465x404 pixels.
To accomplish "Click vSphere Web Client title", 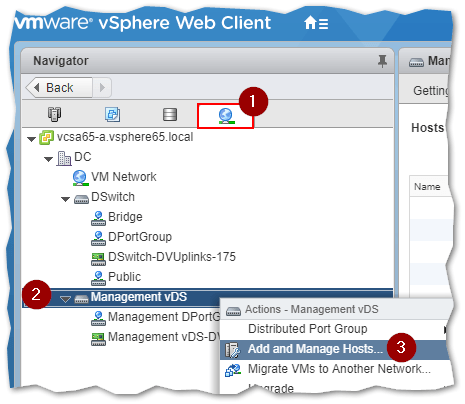I will tap(185, 23).
